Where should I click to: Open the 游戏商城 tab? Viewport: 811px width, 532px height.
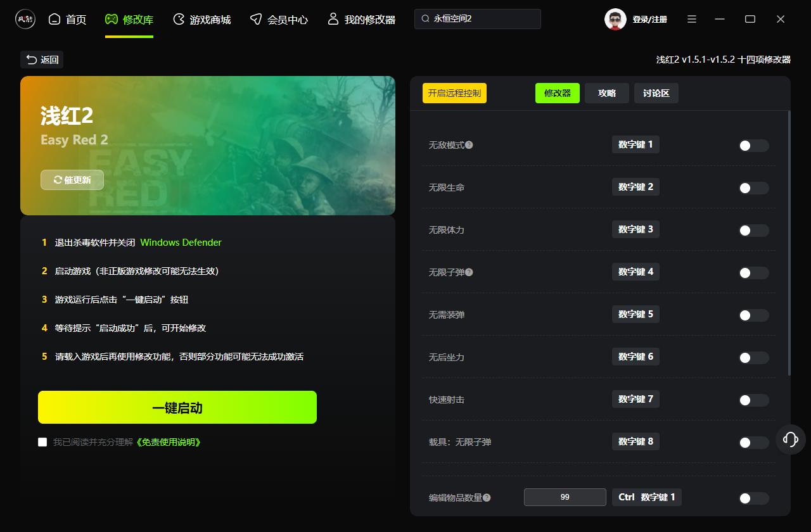tap(202, 20)
